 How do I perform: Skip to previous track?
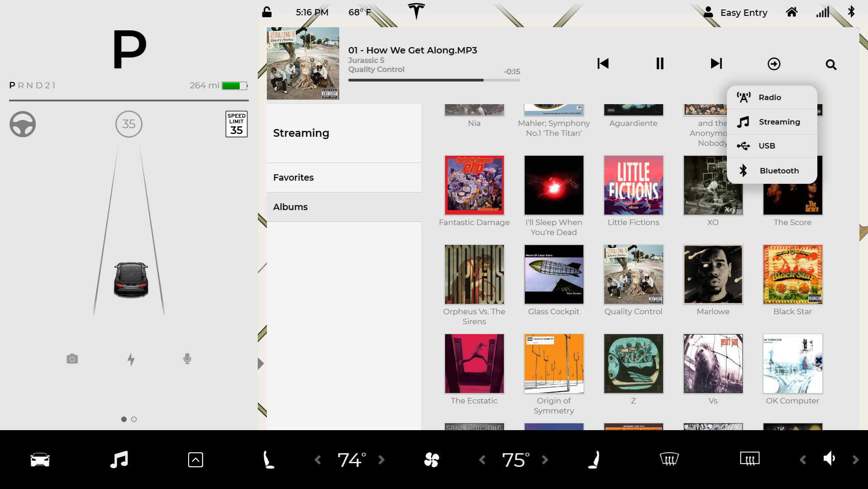coord(603,63)
